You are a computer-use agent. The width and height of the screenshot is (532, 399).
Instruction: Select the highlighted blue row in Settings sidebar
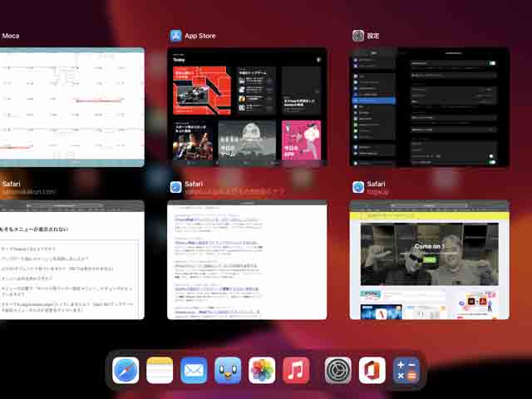[373, 101]
